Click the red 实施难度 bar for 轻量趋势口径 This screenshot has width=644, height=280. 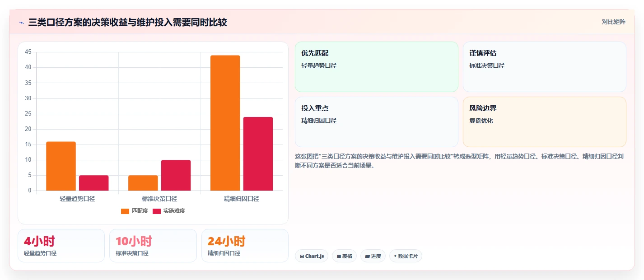94,183
